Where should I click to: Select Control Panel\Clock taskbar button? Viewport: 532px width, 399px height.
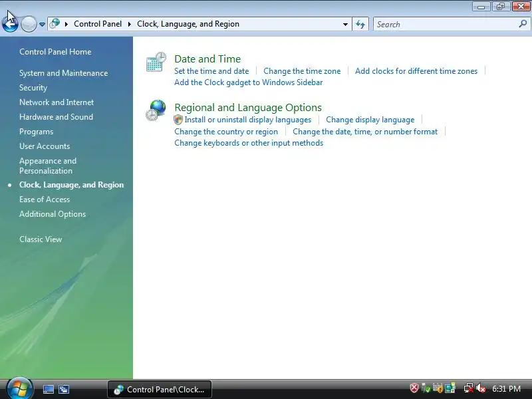[160, 390]
